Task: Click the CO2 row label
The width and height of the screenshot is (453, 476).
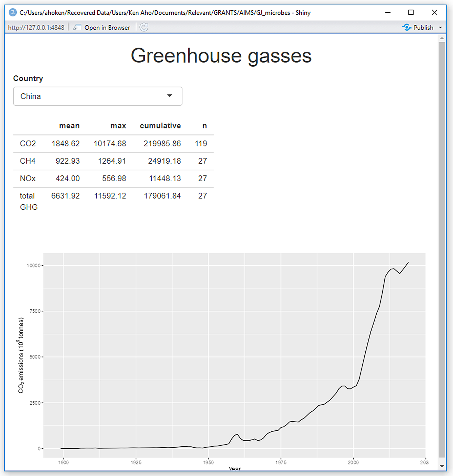Action: point(28,143)
